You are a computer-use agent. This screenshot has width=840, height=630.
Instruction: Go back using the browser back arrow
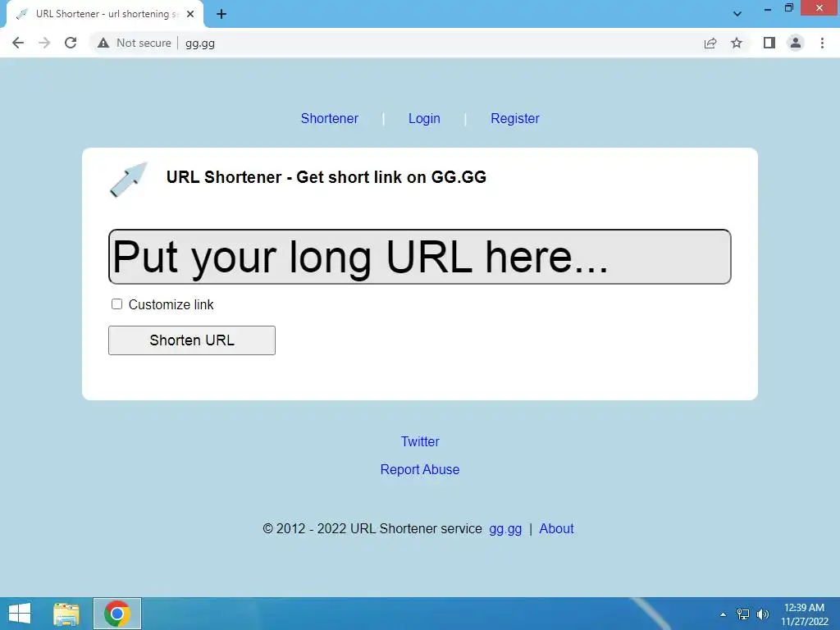18,43
